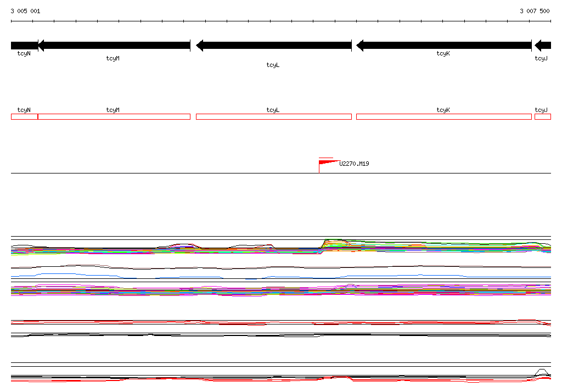562x392 pixels.
Task: Select the tcyJ red outlined box
Action: [543, 116]
